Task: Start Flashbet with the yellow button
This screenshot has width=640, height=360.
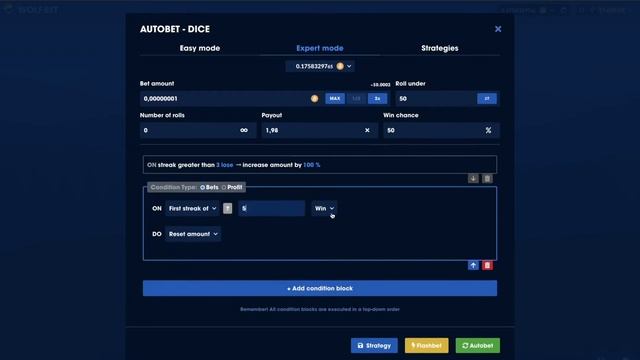Action: point(426,345)
